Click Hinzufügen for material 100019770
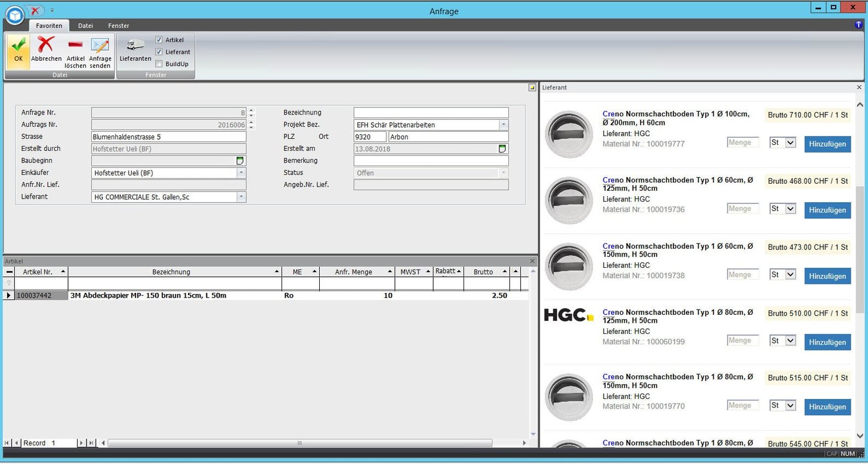This screenshot has width=868, height=464. pyautogui.click(x=827, y=407)
